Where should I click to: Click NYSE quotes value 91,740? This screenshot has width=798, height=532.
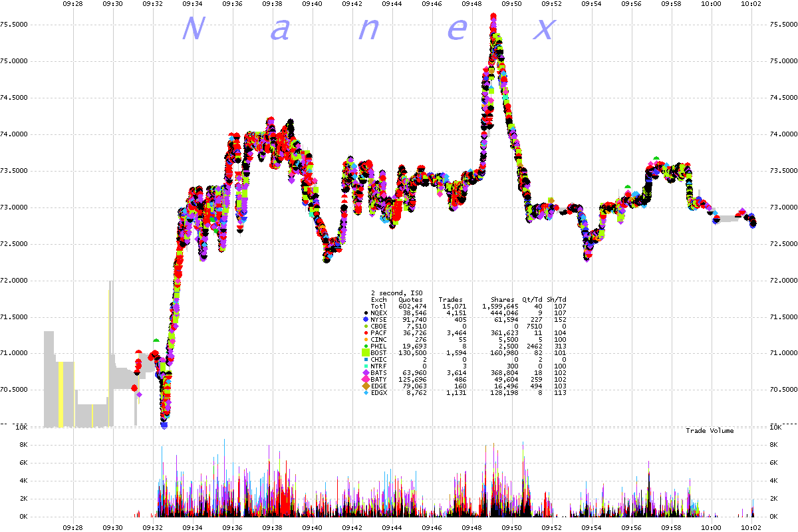(414, 320)
